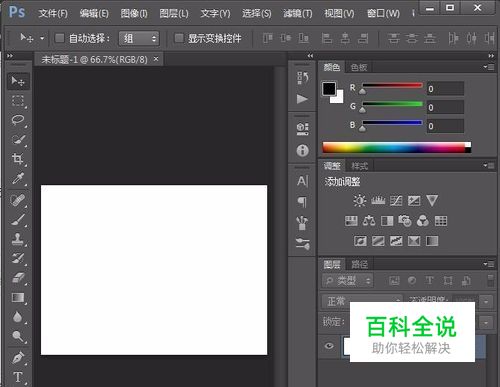The image size is (500, 387).
Task: Add a Channel Mixer adjustment
Action: [423, 221]
